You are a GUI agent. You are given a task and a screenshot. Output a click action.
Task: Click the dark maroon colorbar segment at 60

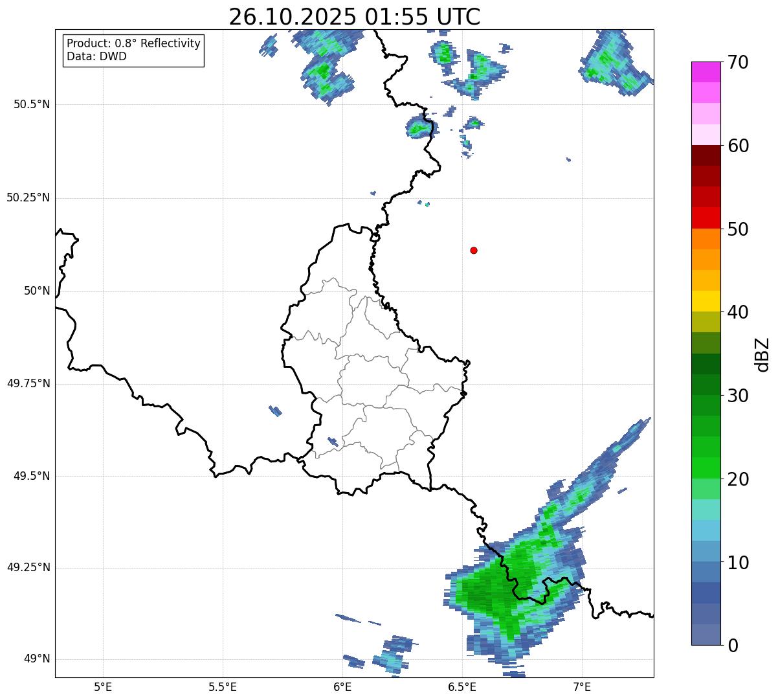(706, 155)
